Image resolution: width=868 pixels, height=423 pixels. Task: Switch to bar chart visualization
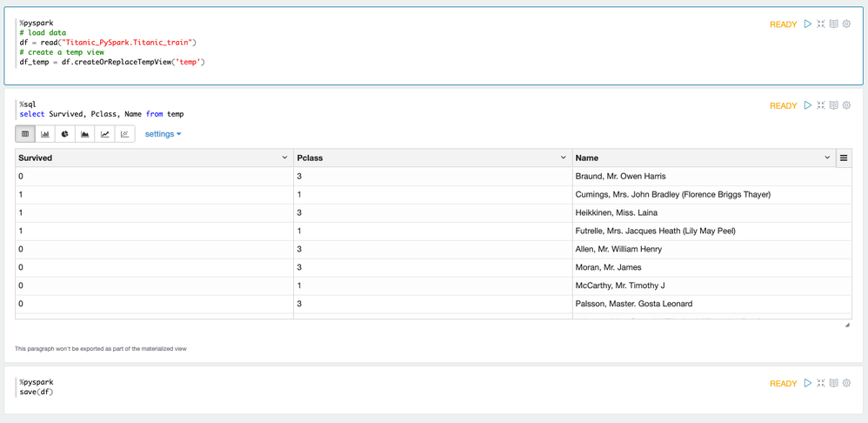click(x=45, y=134)
